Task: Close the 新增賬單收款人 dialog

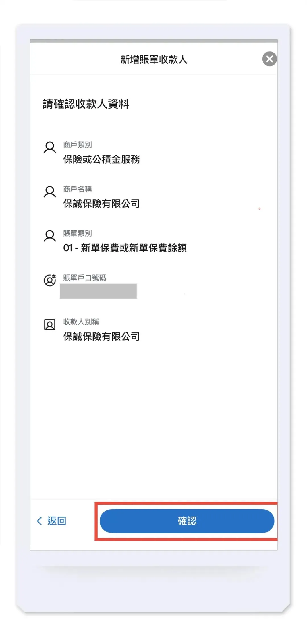Action: (269, 59)
